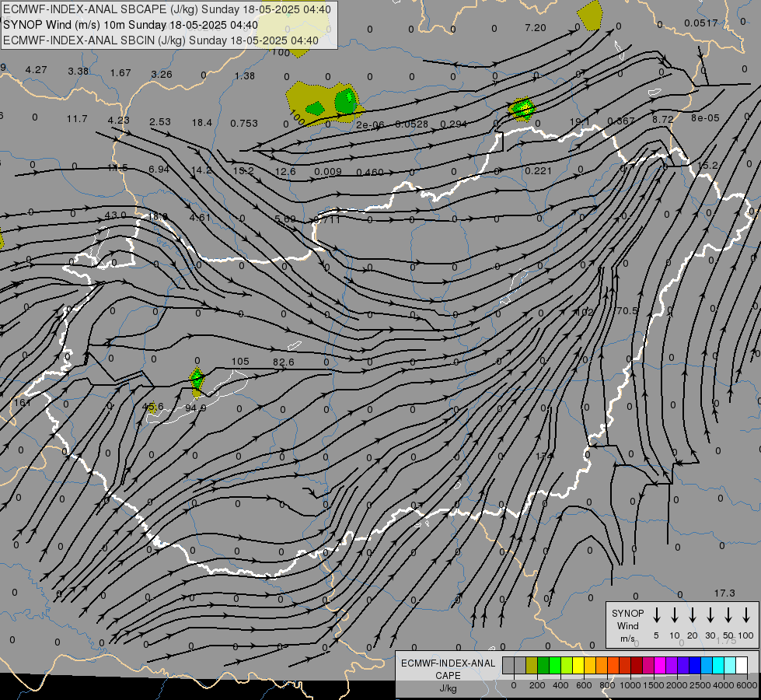This screenshot has width=761, height=700.
Task: Click the map value 0.0517
Action: coord(701,23)
